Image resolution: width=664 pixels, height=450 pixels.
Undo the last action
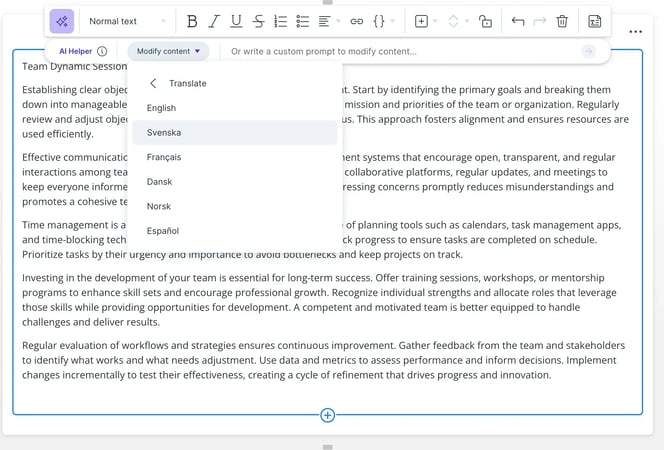pos(517,21)
